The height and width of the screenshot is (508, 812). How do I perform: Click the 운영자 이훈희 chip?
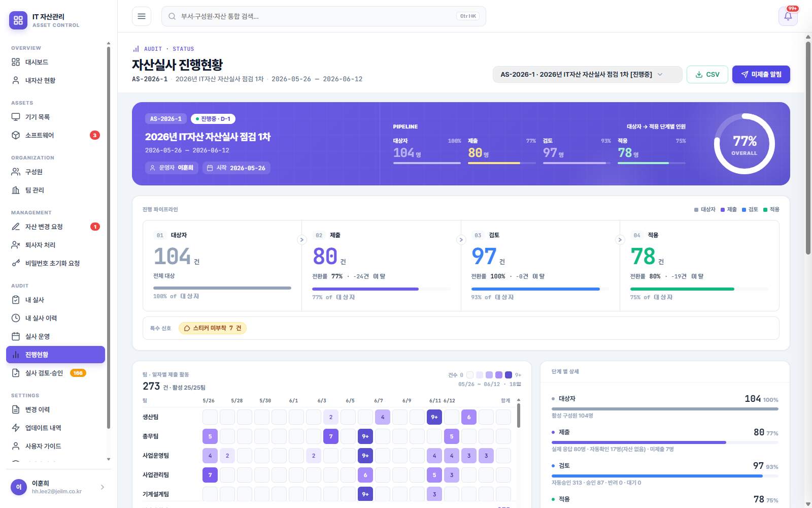pos(172,168)
